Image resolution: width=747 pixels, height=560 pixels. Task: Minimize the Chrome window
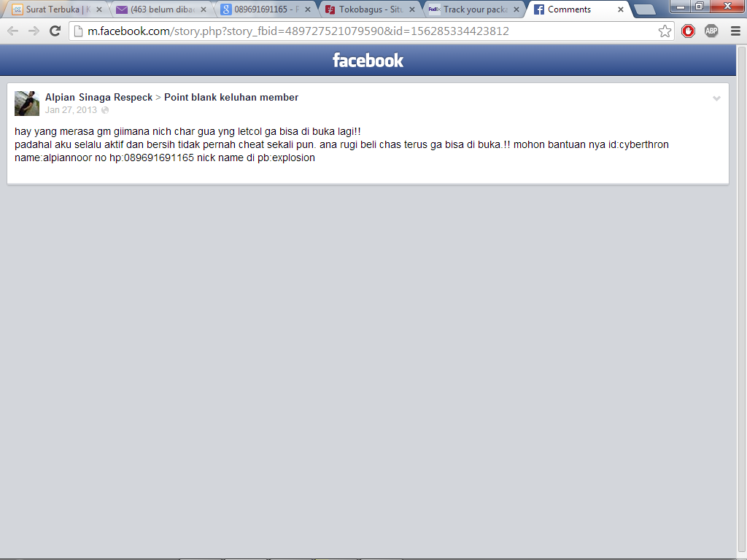point(681,6)
